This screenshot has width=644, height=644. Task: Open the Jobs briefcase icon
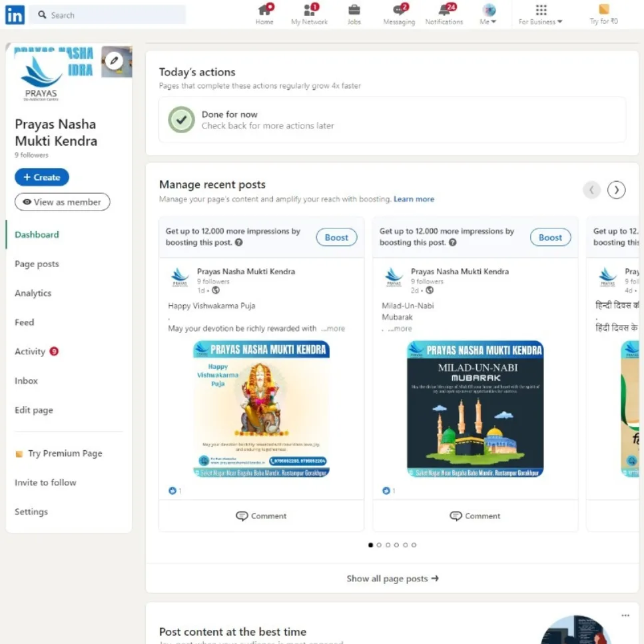[354, 14]
